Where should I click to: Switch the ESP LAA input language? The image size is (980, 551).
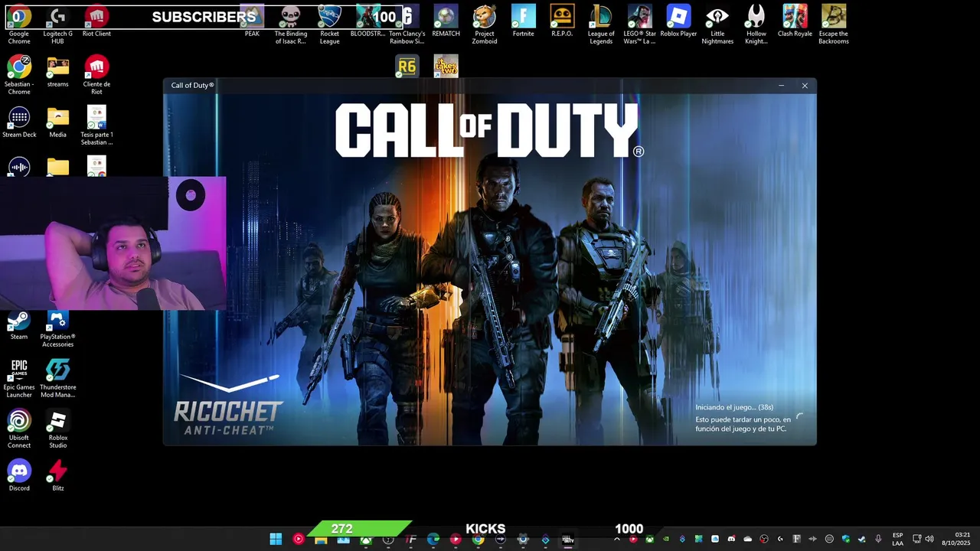[x=897, y=539]
